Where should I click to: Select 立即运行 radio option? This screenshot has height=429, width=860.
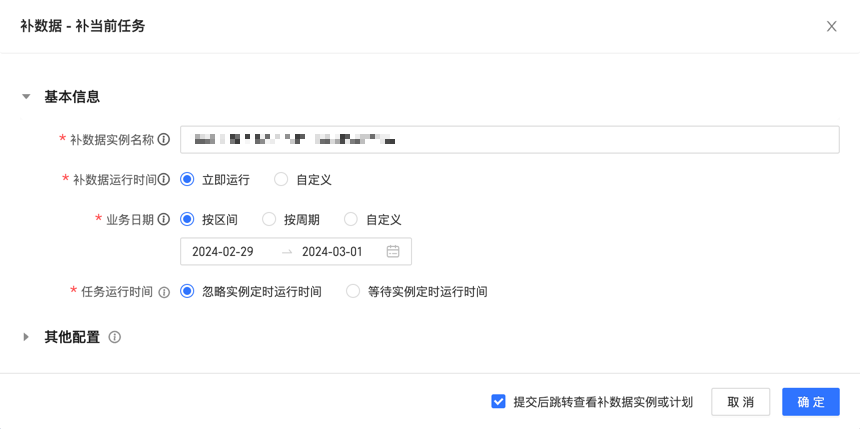[188, 179]
